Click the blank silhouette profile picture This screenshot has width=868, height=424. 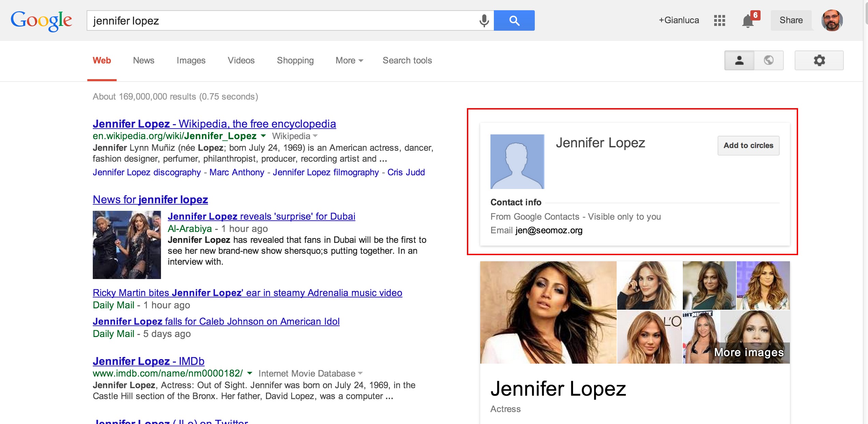517,161
